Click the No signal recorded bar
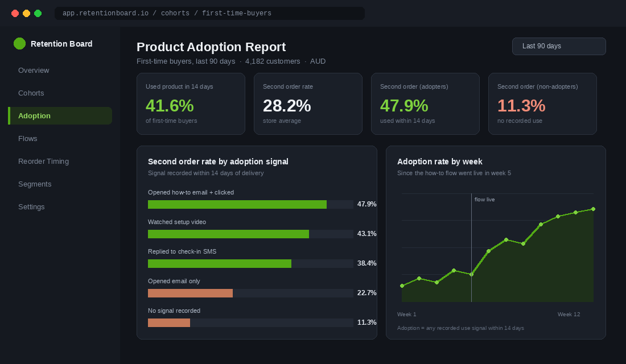 point(169,322)
